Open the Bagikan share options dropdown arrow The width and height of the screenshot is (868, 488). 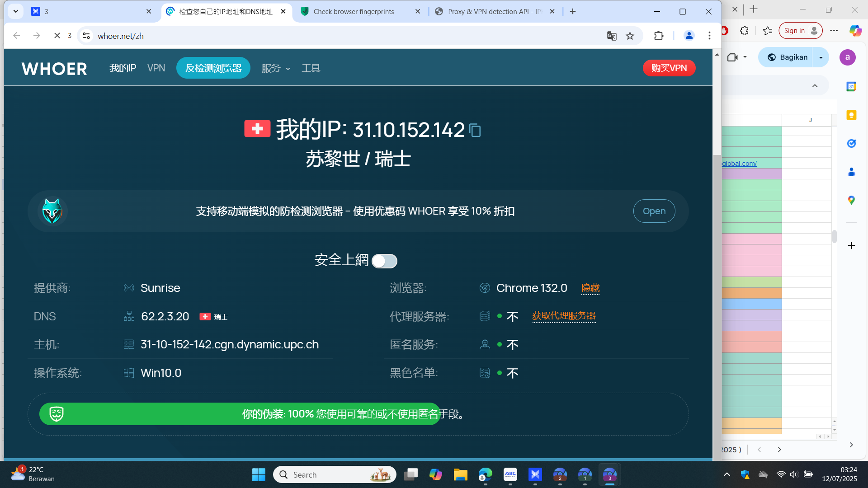(821, 57)
